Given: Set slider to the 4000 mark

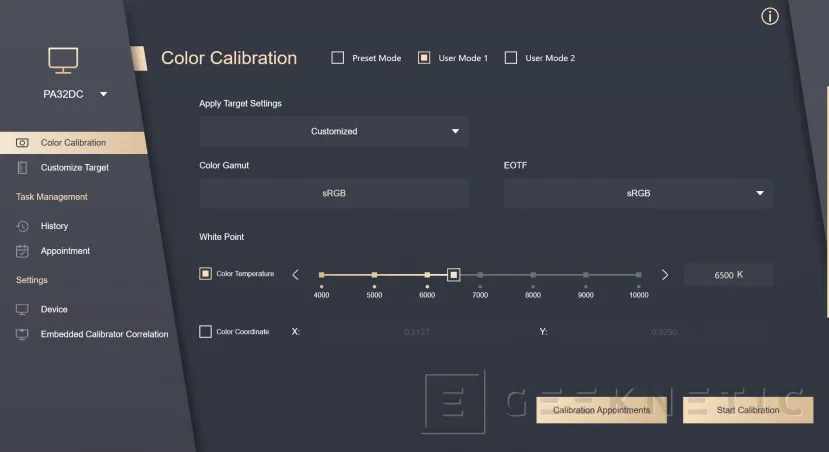Looking at the screenshot, I should click(x=321, y=275).
